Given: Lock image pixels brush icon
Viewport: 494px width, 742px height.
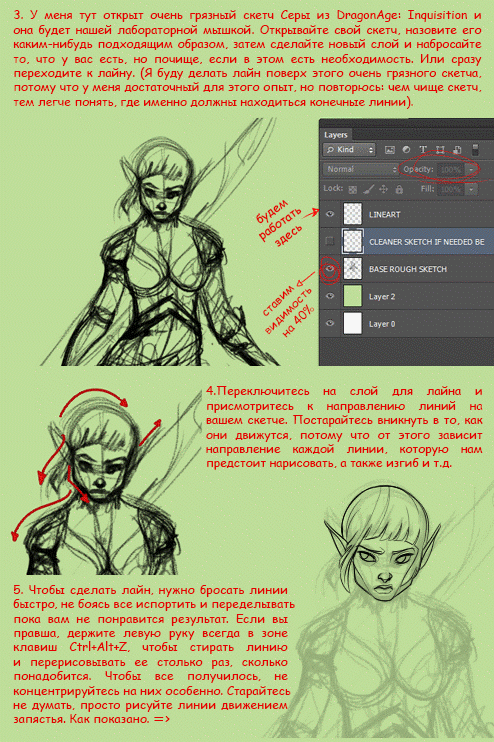Looking at the screenshot, I should click(x=368, y=189).
